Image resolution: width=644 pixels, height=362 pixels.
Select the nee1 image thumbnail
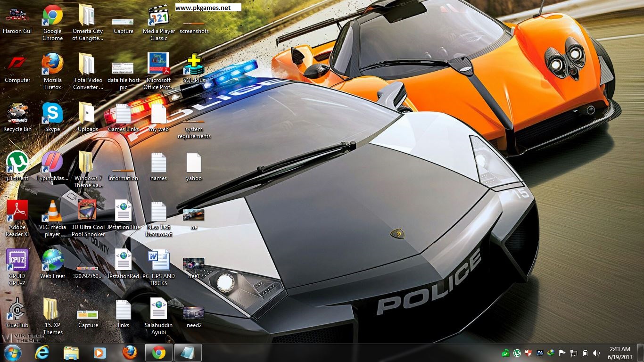194,268
